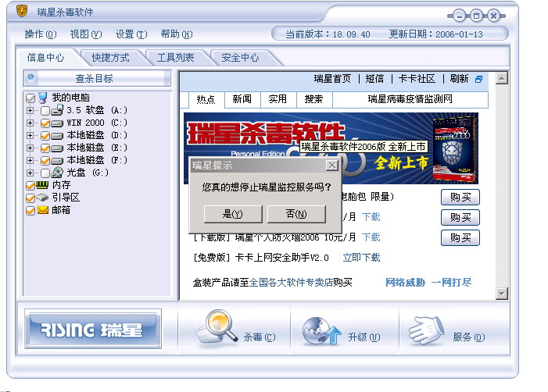
Task: Click the pop-out window icon next to 刷新
Action: [478, 79]
